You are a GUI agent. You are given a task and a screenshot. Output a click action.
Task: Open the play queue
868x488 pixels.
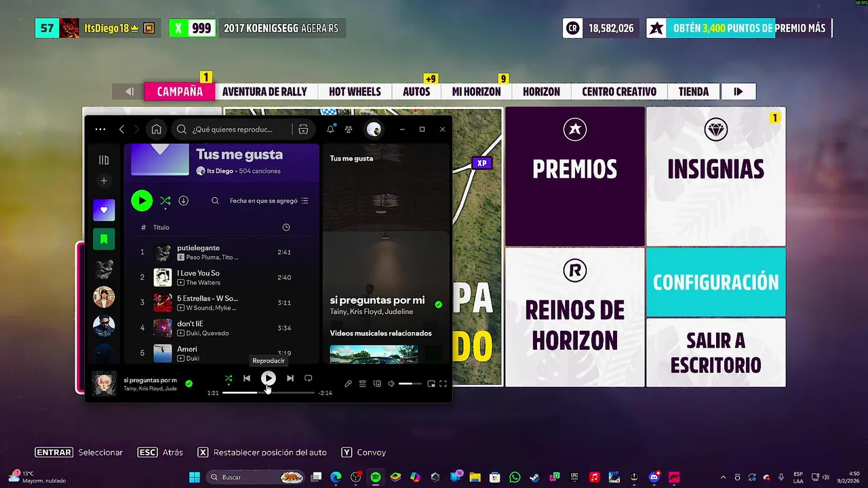click(x=362, y=384)
